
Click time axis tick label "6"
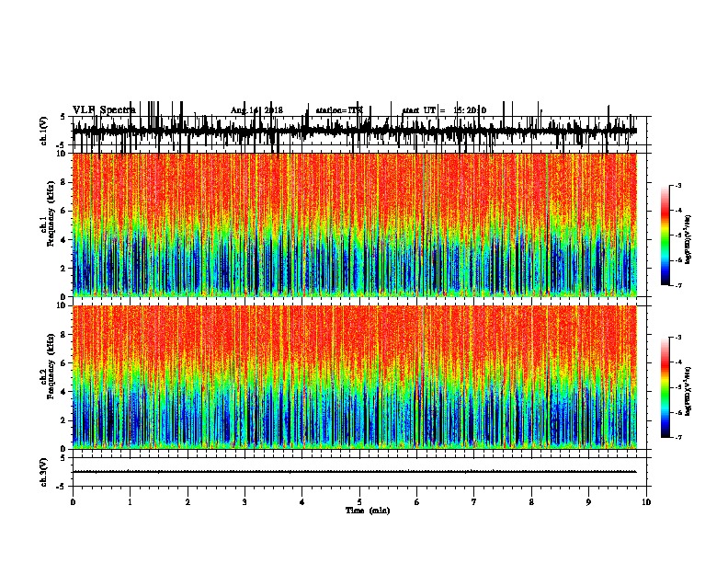[417, 502]
